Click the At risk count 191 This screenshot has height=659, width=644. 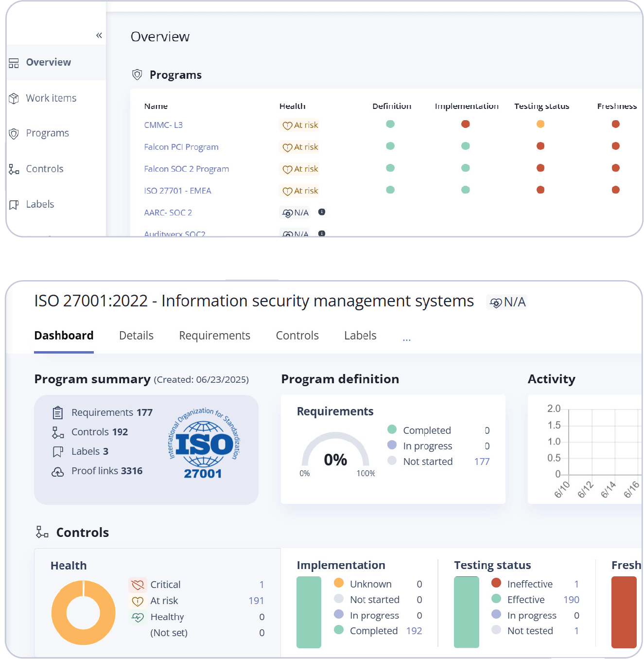point(256,601)
